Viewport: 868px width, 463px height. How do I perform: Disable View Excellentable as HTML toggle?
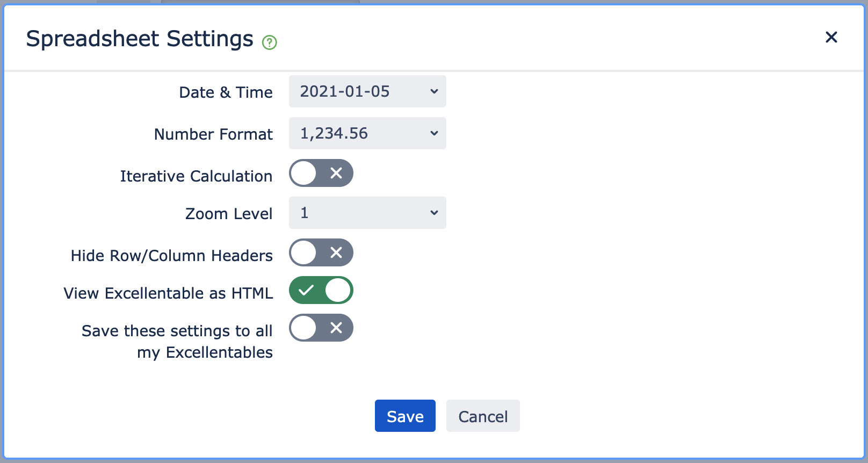point(321,290)
